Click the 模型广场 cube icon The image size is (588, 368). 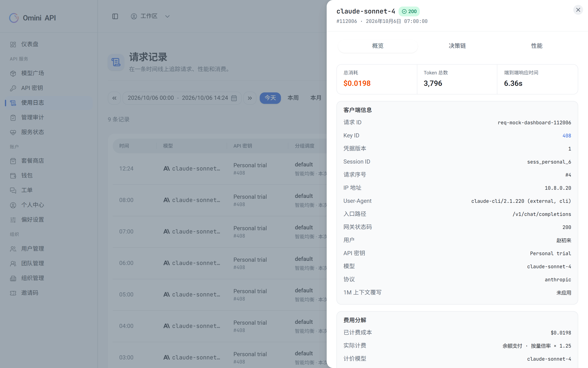[13, 73]
